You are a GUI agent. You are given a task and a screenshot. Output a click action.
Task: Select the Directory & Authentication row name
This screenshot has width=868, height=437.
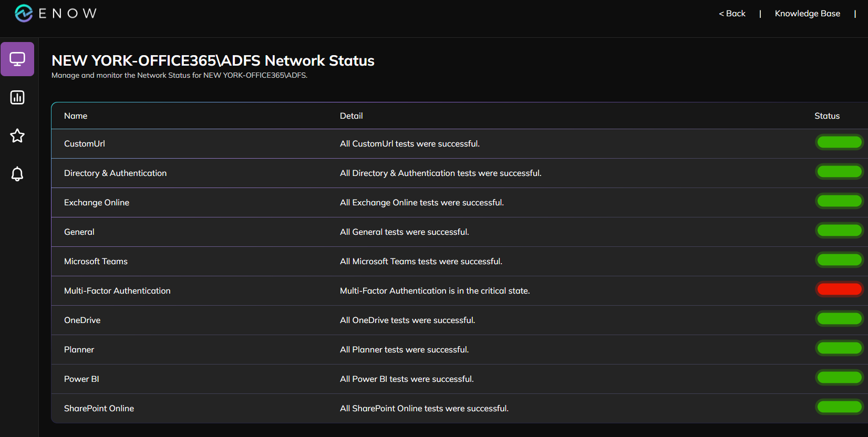(x=115, y=173)
